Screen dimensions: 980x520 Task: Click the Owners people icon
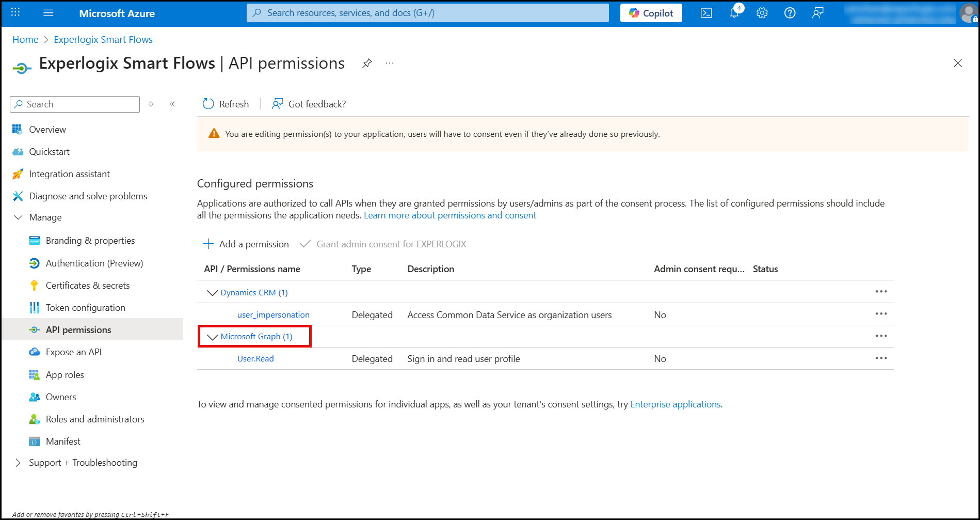tap(34, 397)
